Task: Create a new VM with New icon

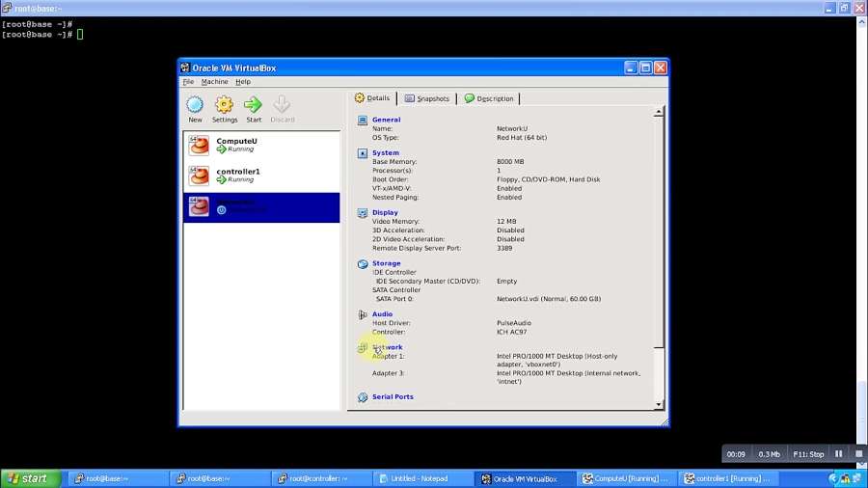Action: point(195,109)
